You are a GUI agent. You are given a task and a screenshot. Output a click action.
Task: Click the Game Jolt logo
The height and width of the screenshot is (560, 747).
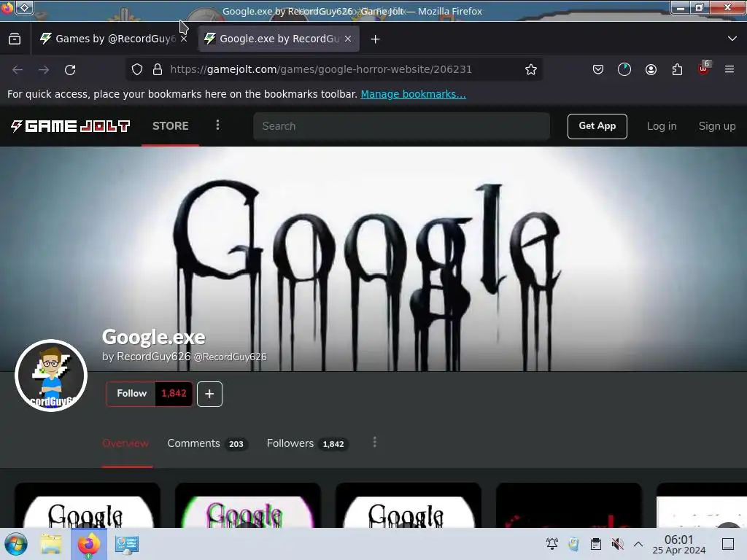coord(71,126)
